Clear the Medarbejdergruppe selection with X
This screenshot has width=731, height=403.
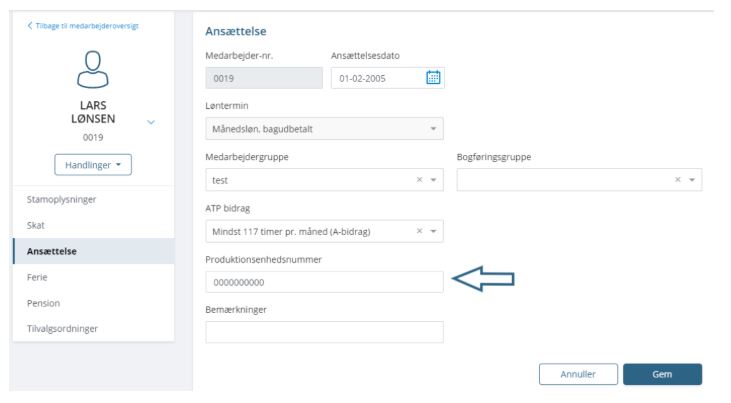click(419, 181)
